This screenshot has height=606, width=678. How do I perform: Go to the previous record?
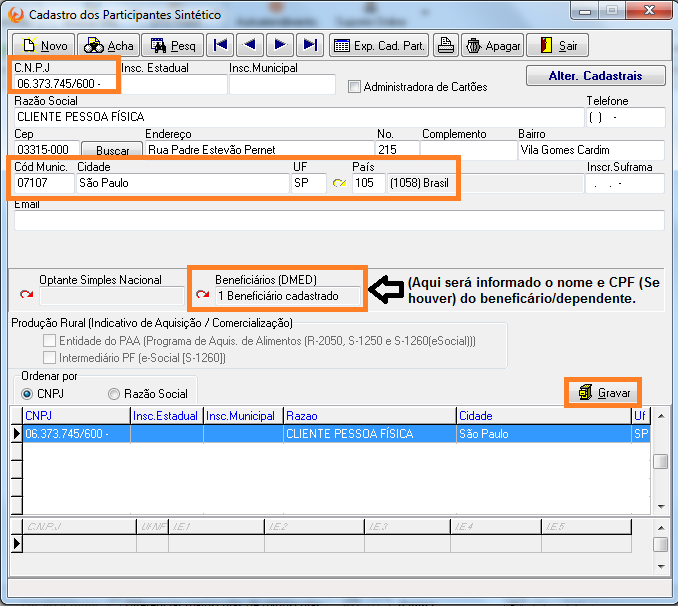tap(250, 45)
